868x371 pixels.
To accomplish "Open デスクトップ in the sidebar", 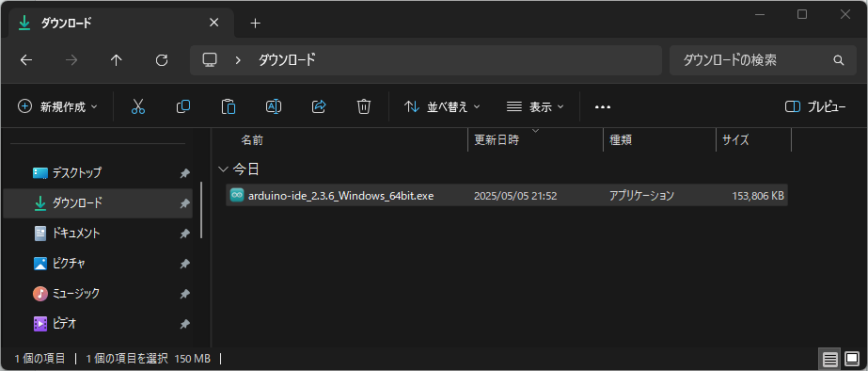I will click(x=98, y=173).
